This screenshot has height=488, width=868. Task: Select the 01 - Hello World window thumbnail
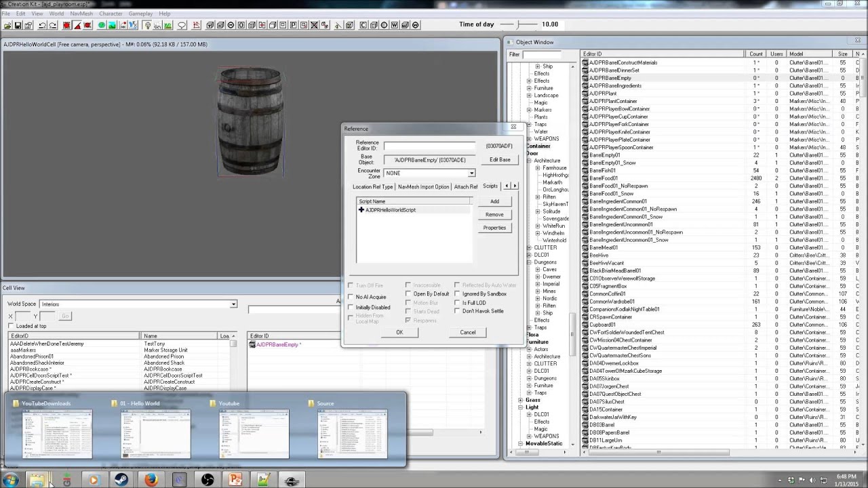click(x=155, y=429)
